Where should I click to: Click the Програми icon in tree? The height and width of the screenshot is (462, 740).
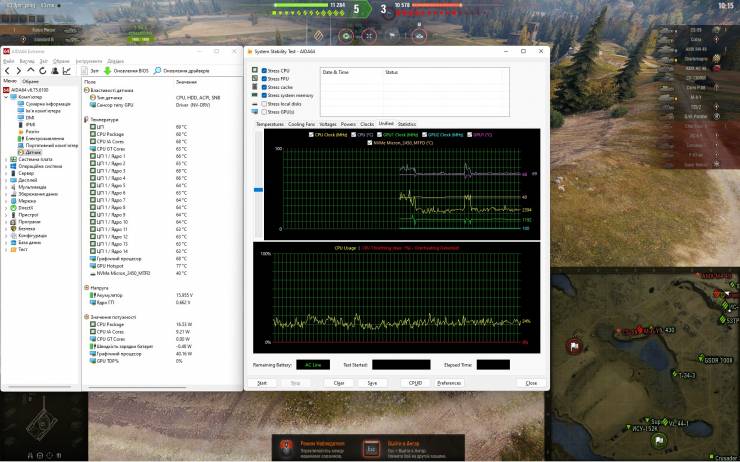13,222
